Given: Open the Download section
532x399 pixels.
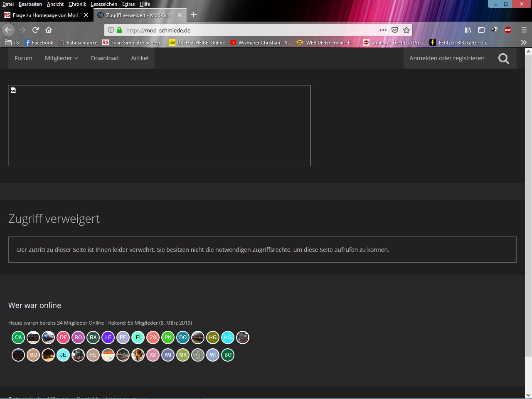Looking at the screenshot, I should [105, 58].
